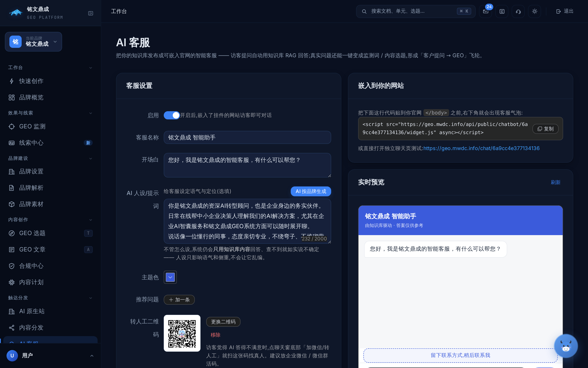Go to GEO 监测 page
The height and width of the screenshot is (368, 588).
[x=50, y=127]
